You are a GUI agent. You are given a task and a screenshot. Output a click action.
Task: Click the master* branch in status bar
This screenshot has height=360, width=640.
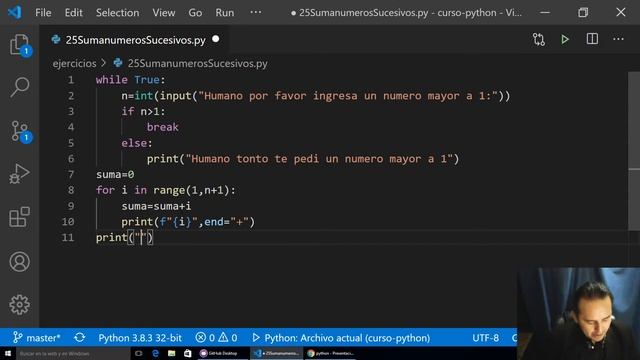pos(37,338)
